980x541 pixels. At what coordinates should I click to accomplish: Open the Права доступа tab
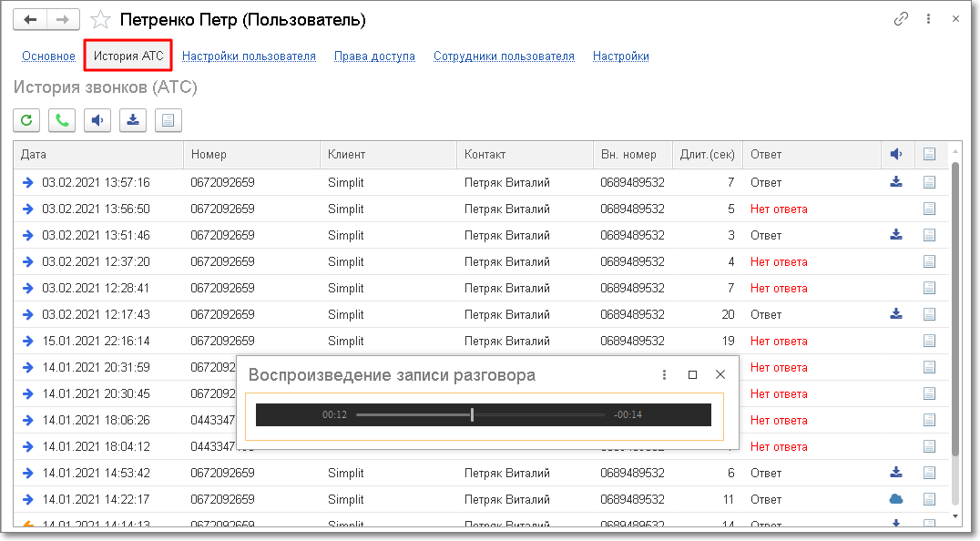374,56
